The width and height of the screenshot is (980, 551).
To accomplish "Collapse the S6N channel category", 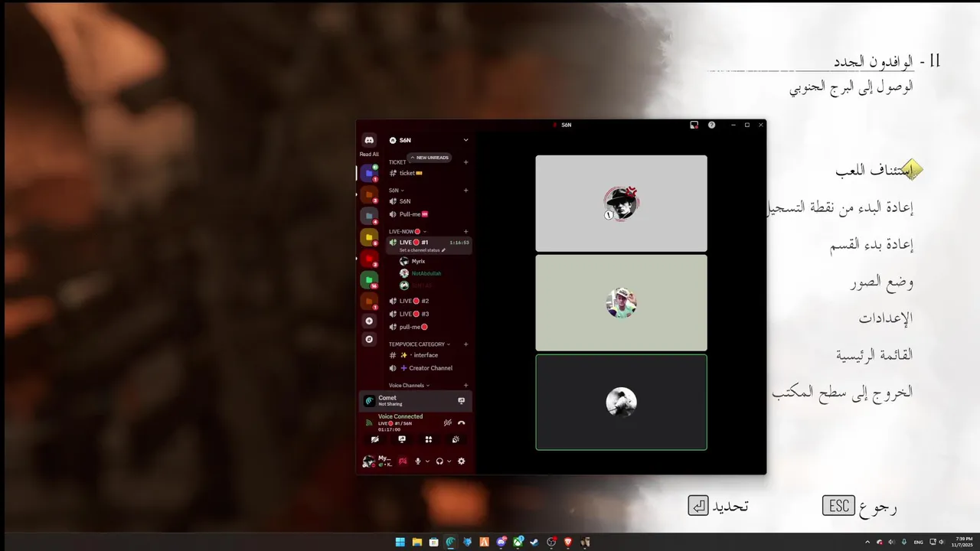I will [x=396, y=190].
